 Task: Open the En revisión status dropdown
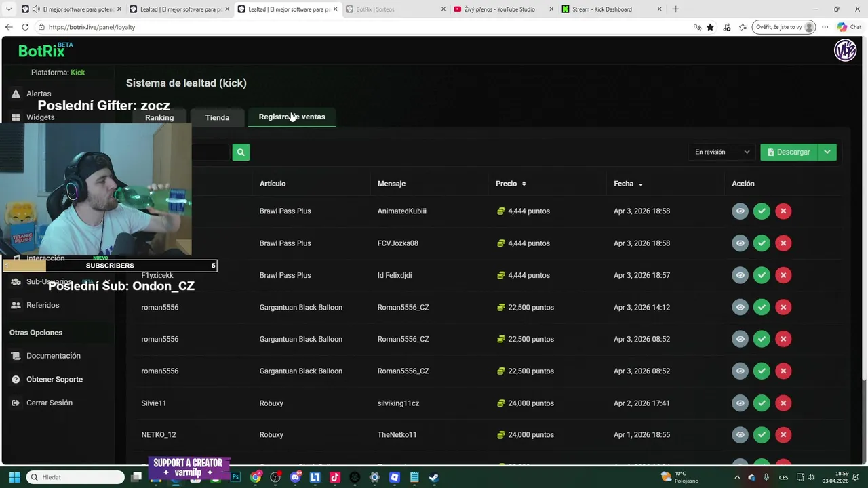click(722, 152)
